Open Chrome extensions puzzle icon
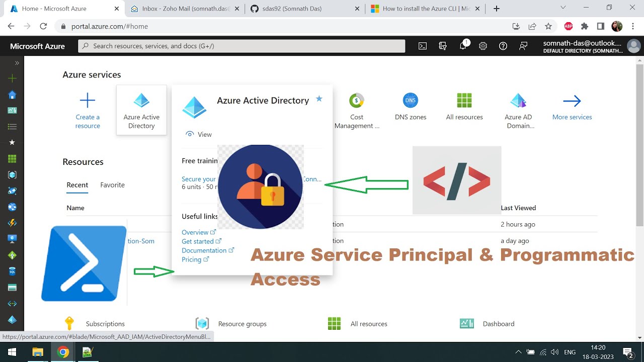The width and height of the screenshot is (644, 362). (x=585, y=26)
